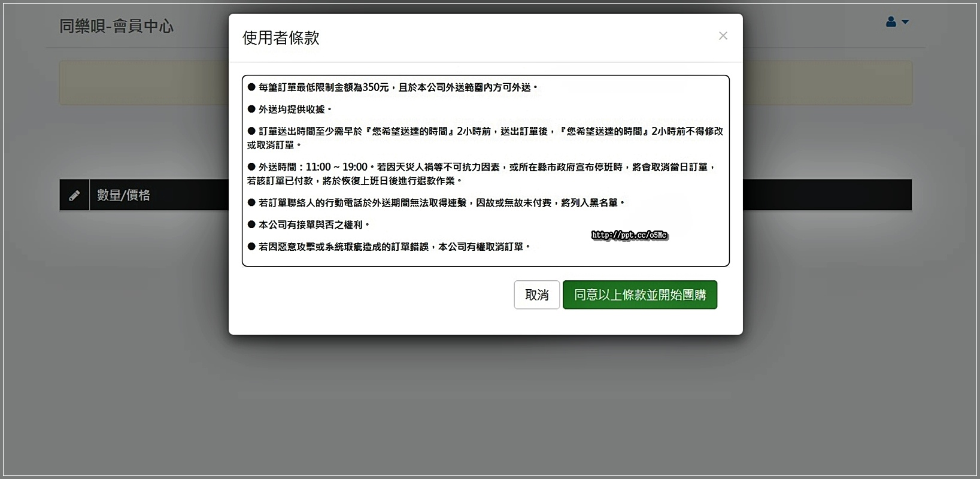Close the 使用者條款 dialog with the X
Screen dimensions: 980x479
pos(723,36)
